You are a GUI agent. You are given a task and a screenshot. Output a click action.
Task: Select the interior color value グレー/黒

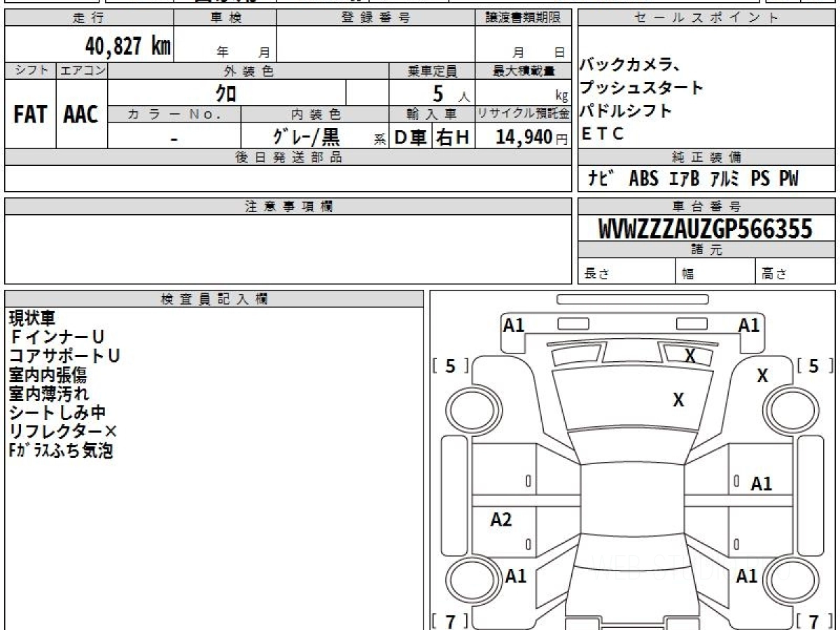coord(306,136)
